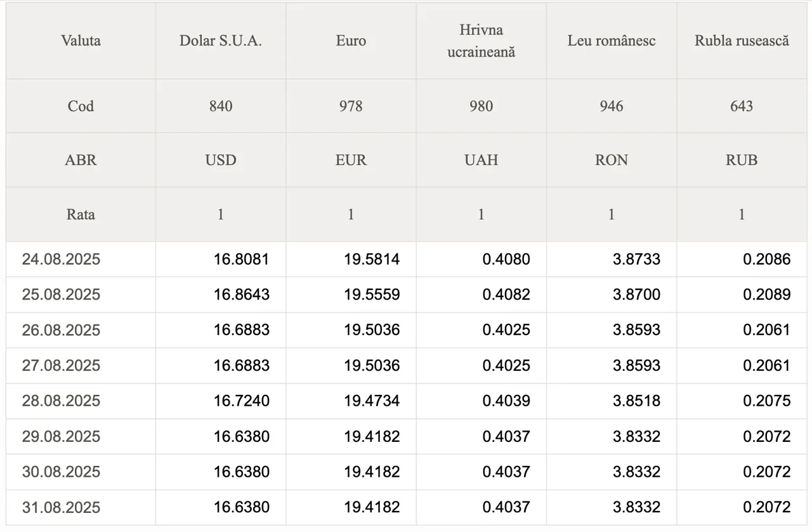Screen dimensions: 812x532
Task: Select the EUR abbreviation cell
Action: 351,160
